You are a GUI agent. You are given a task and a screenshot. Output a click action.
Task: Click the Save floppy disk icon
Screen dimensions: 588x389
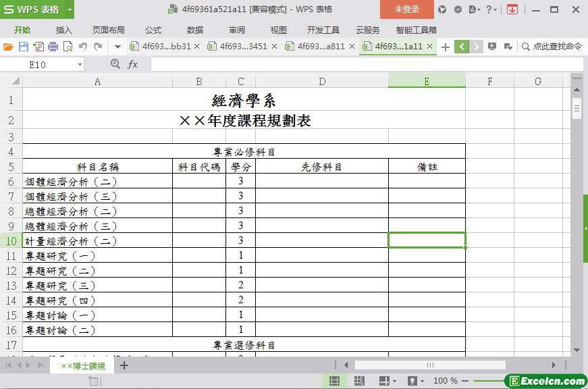tap(24, 47)
